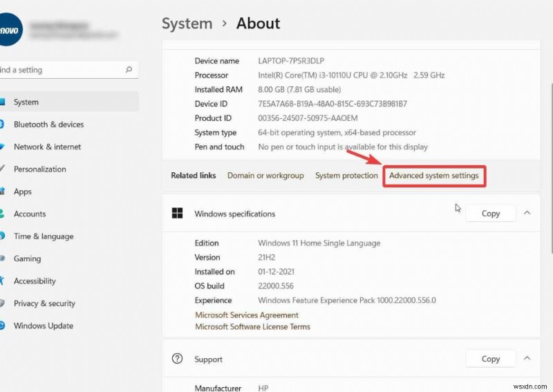This screenshot has width=553, height=392.
Task: Open the System protection link
Action: [x=346, y=176]
